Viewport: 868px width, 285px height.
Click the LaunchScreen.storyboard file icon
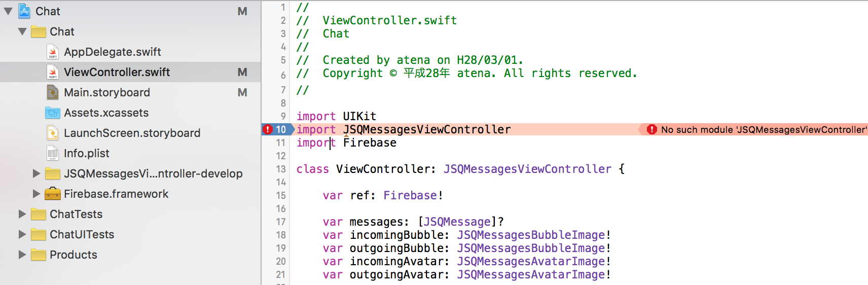53,133
